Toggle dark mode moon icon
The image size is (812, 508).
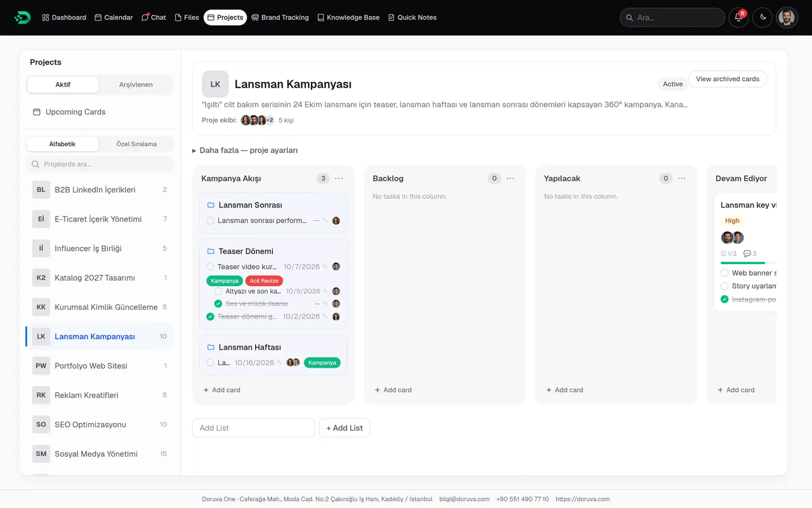(x=763, y=18)
